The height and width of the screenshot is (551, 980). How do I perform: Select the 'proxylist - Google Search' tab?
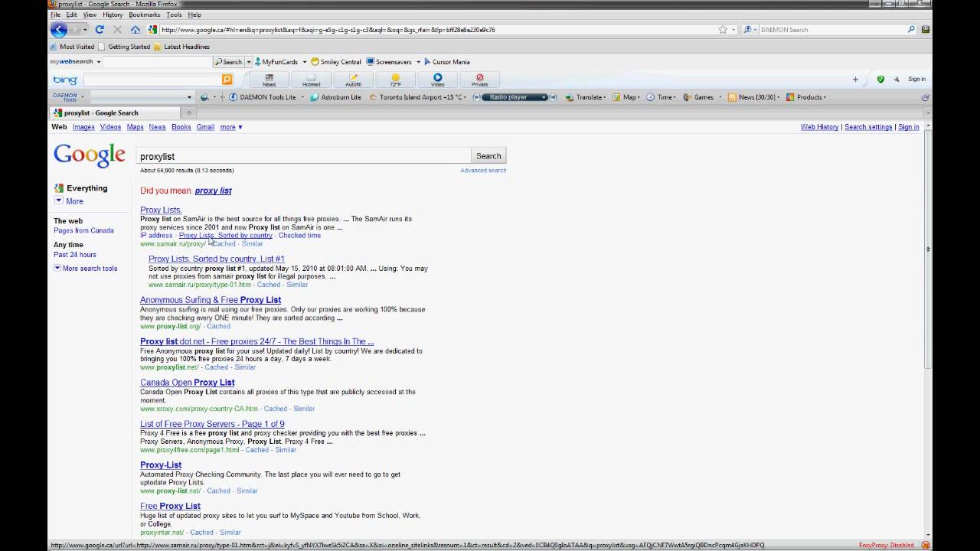point(100,112)
